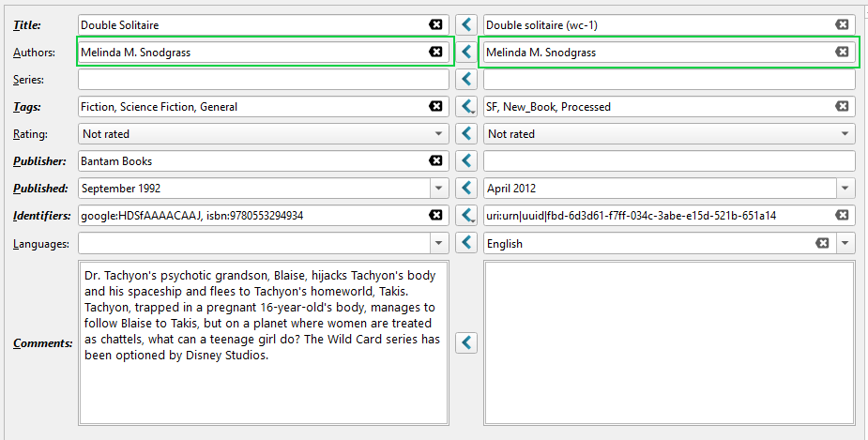Click the 'Title:' label
This screenshot has height=440, width=868.
(x=27, y=25)
